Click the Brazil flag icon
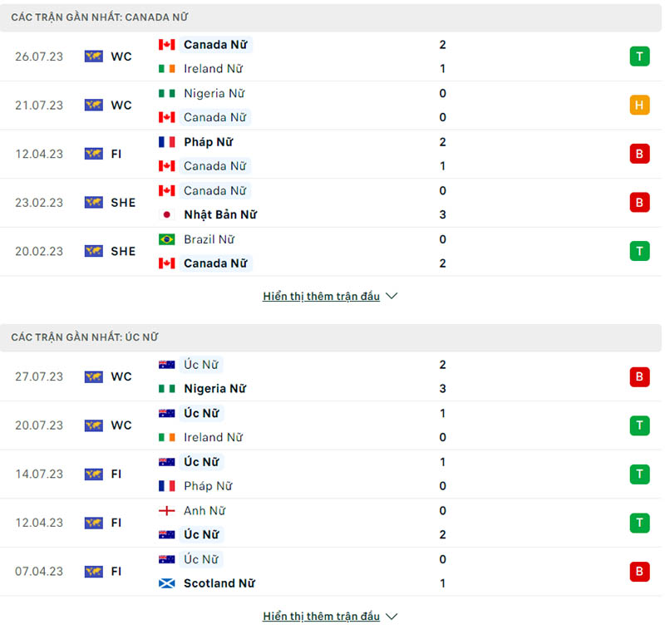The image size is (665, 644). 165,239
